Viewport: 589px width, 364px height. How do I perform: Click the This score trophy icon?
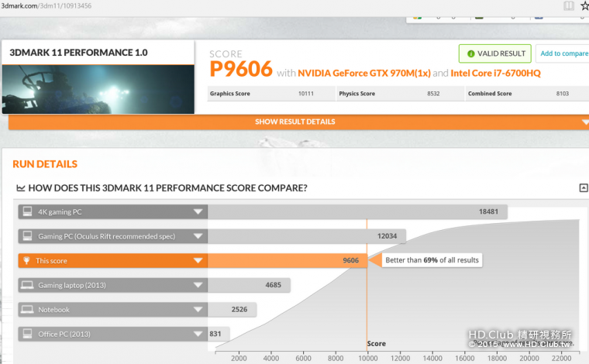pos(26,260)
